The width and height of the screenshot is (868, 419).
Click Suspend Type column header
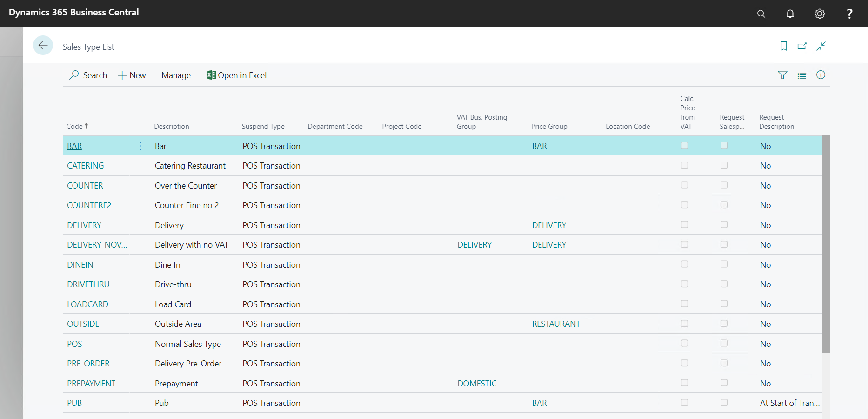[x=263, y=127]
